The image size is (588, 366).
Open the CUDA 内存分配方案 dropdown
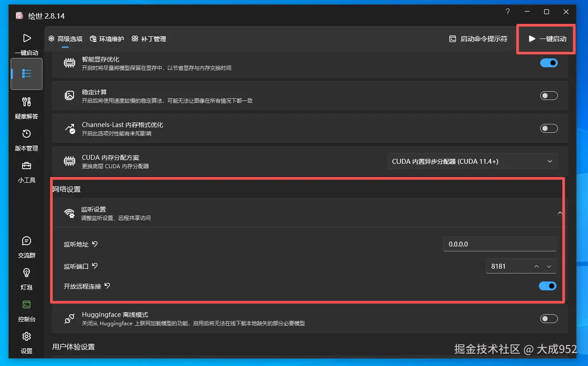click(x=472, y=161)
